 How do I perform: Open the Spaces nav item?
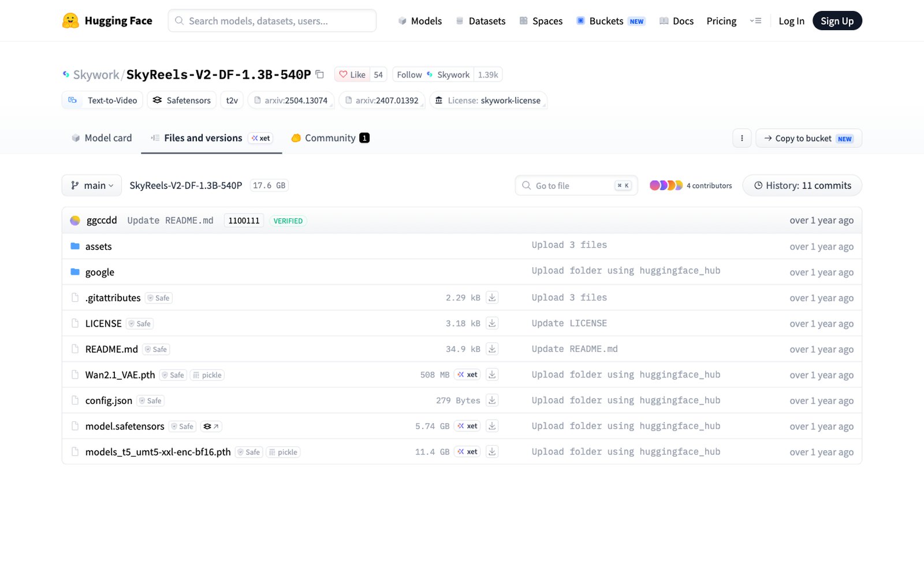point(541,21)
